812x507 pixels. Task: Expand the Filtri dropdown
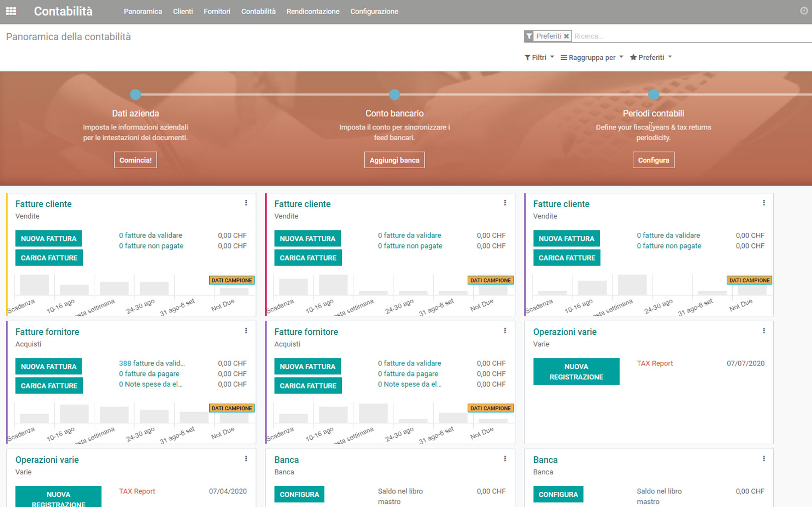click(x=539, y=57)
